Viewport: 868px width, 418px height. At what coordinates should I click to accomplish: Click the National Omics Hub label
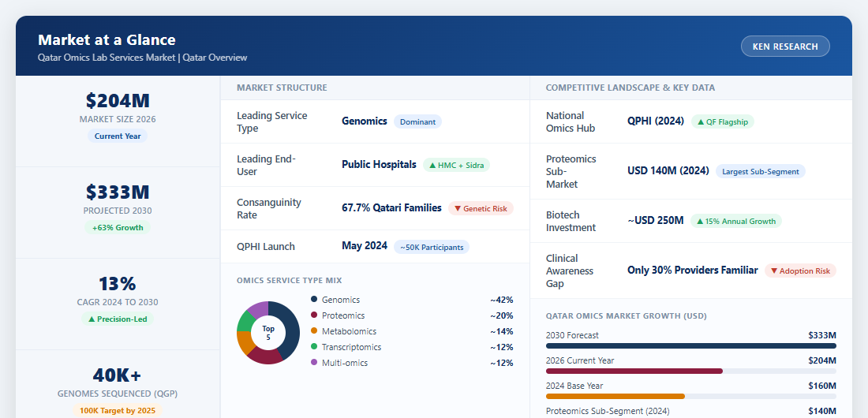(x=571, y=121)
